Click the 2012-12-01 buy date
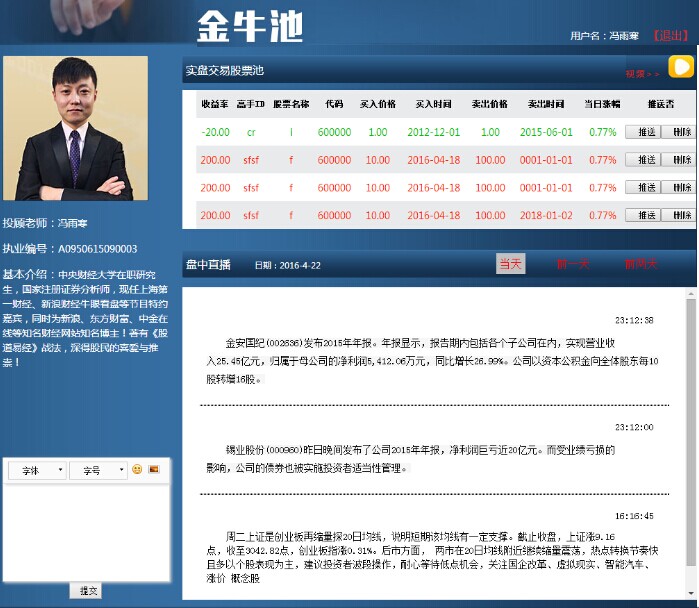 (x=433, y=132)
